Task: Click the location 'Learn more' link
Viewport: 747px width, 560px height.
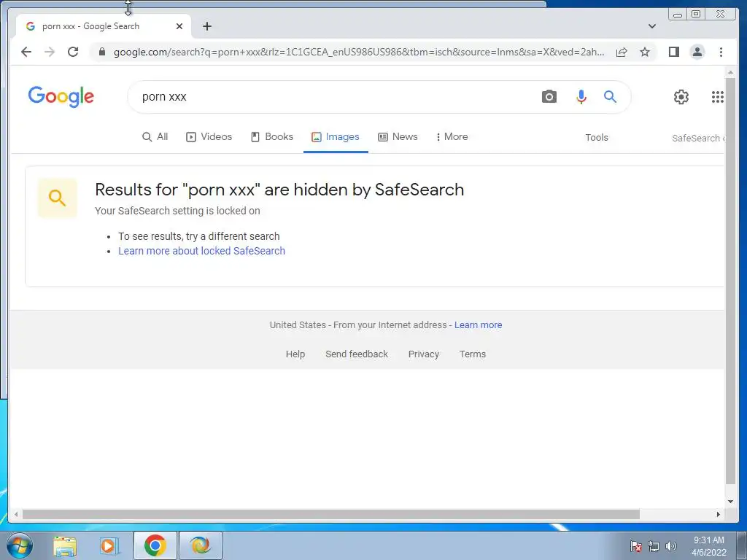Action: (478, 324)
